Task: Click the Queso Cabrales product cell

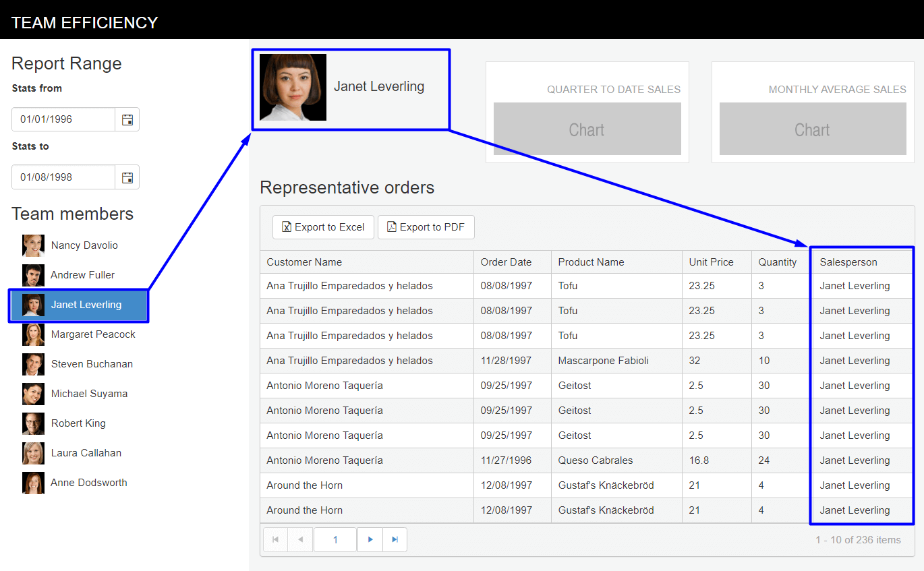Action: (x=616, y=460)
